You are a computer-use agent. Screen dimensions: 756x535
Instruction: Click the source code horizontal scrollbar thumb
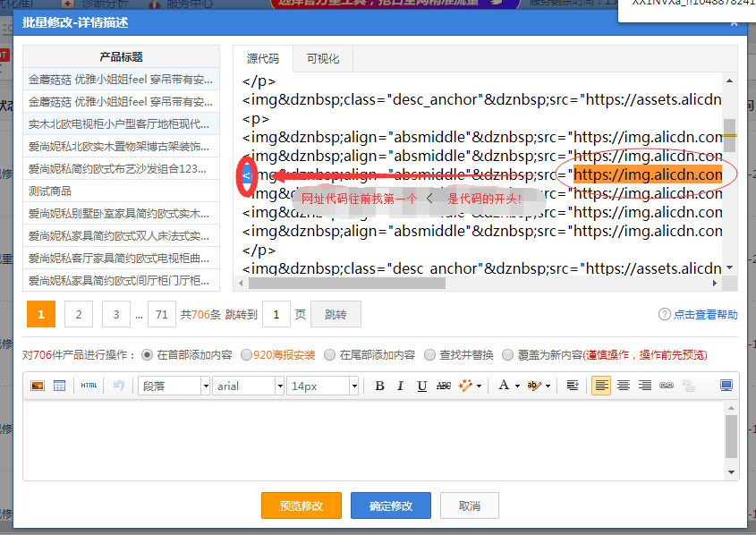[x=347, y=283]
